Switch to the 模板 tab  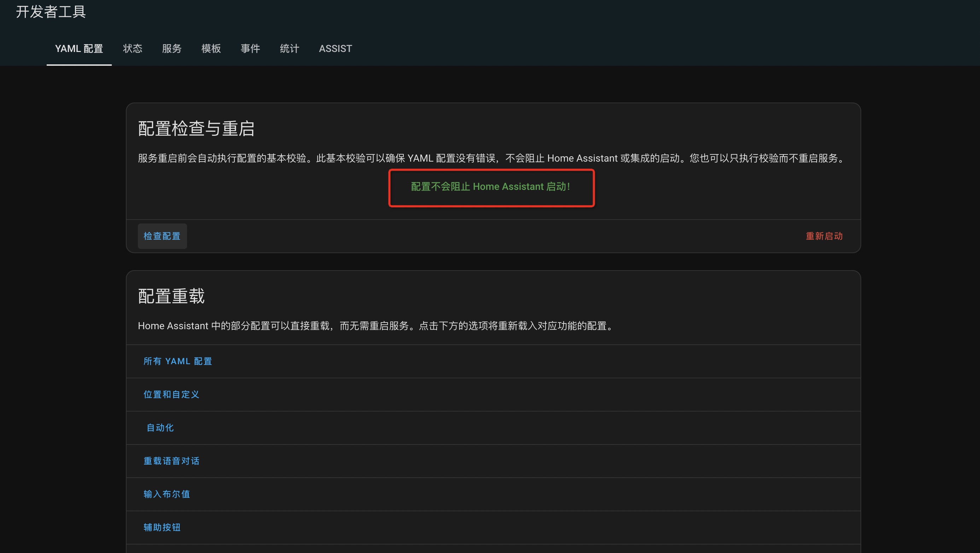tap(211, 49)
